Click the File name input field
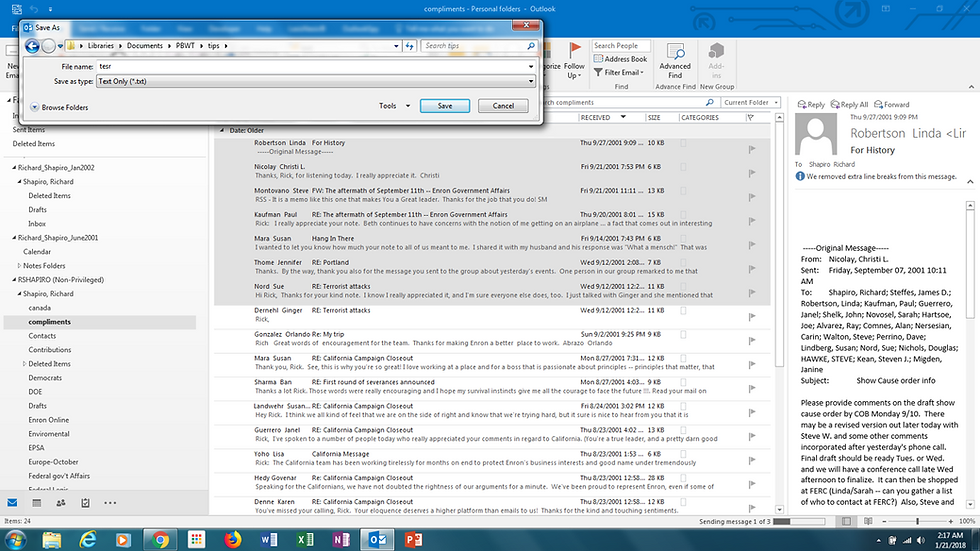This screenshot has height=551, width=980. pos(311,66)
